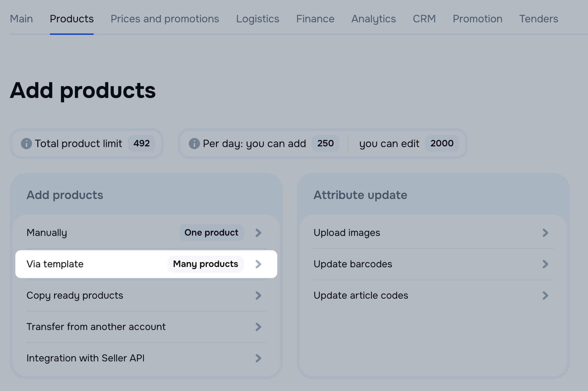Open the Main tab
The image size is (588, 391).
(21, 19)
